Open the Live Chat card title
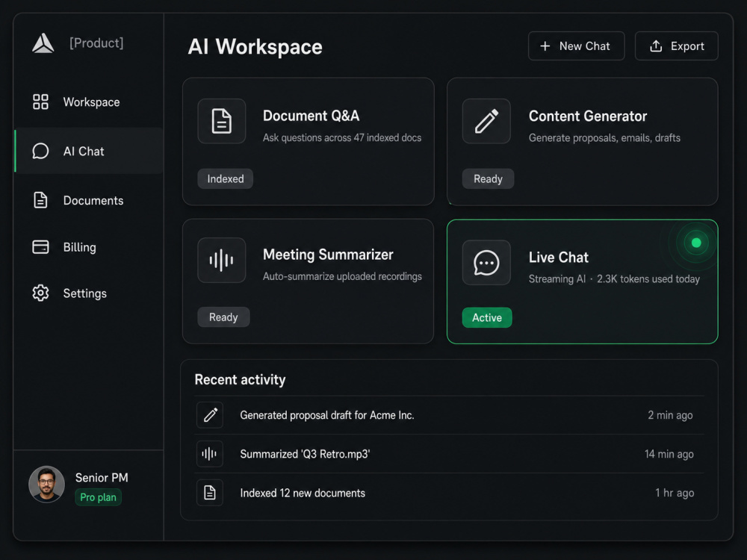This screenshot has width=747, height=560. tap(558, 257)
